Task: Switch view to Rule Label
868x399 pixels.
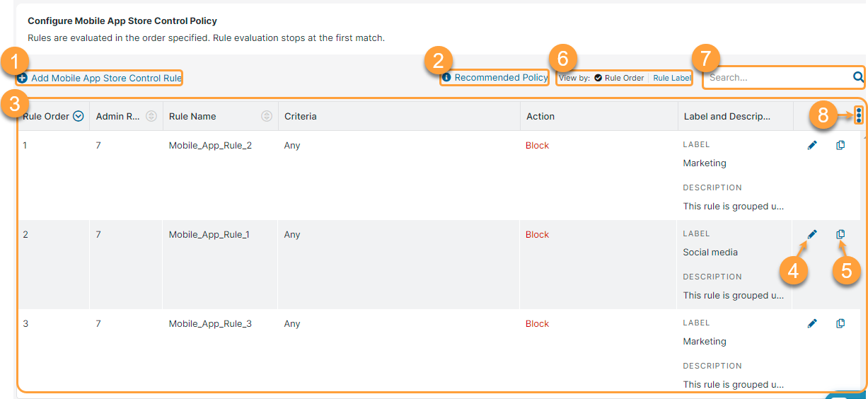Action: tap(671, 78)
